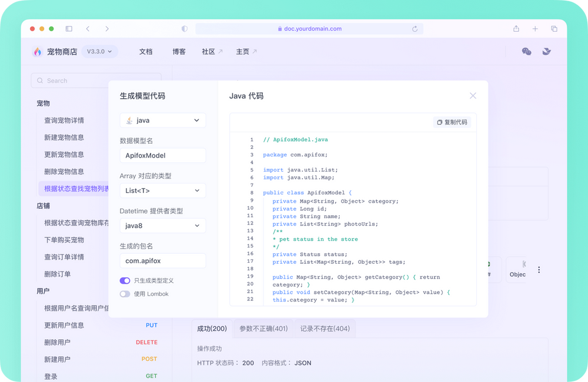
Task: Go back with the browser back arrow
Action: 88,29
